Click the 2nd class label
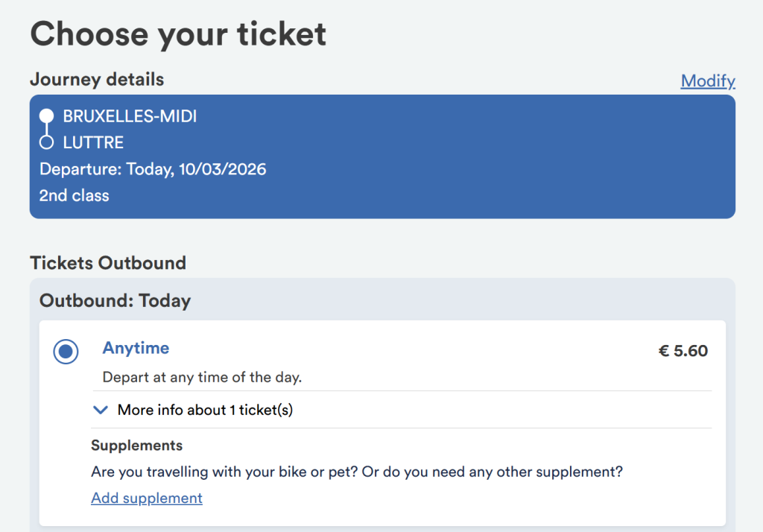Viewport: 763px width, 532px height. tap(75, 196)
